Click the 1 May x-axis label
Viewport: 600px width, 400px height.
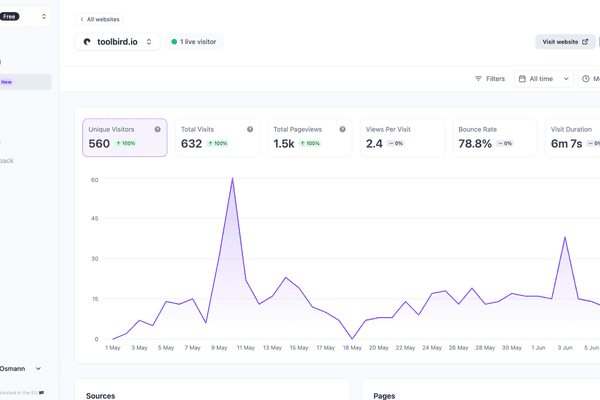113,348
